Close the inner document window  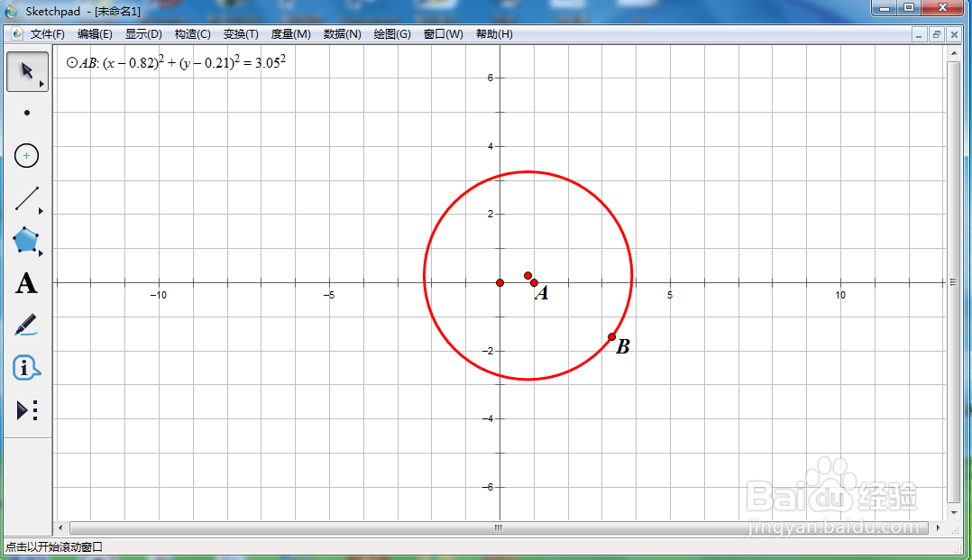point(955,35)
